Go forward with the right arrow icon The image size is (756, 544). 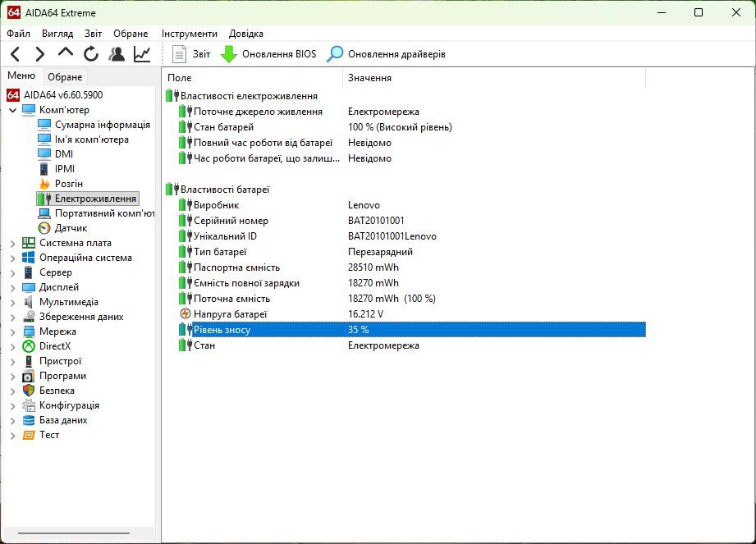[40, 54]
